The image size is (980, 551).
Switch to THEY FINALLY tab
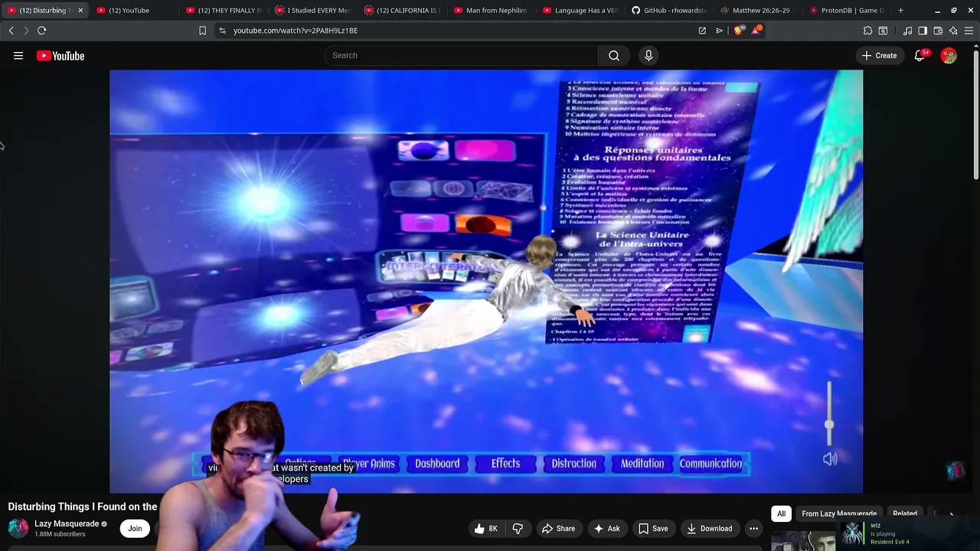click(x=224, y=10)
